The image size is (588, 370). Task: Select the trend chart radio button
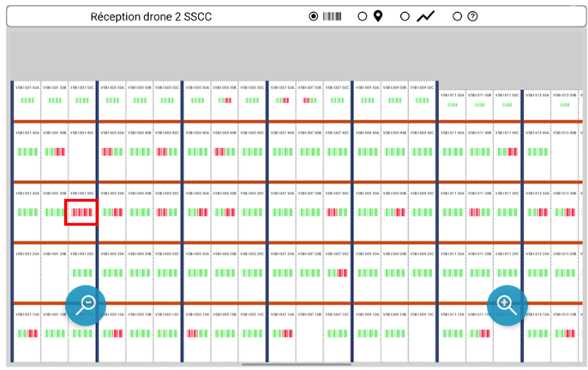[x=405, y=16]
